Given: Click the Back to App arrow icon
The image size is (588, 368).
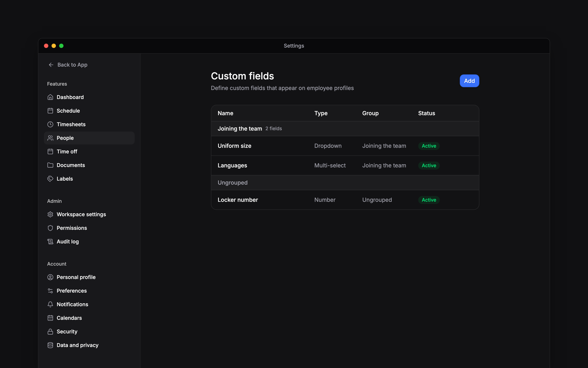Looking at the screenshot, I should [51, 65].
